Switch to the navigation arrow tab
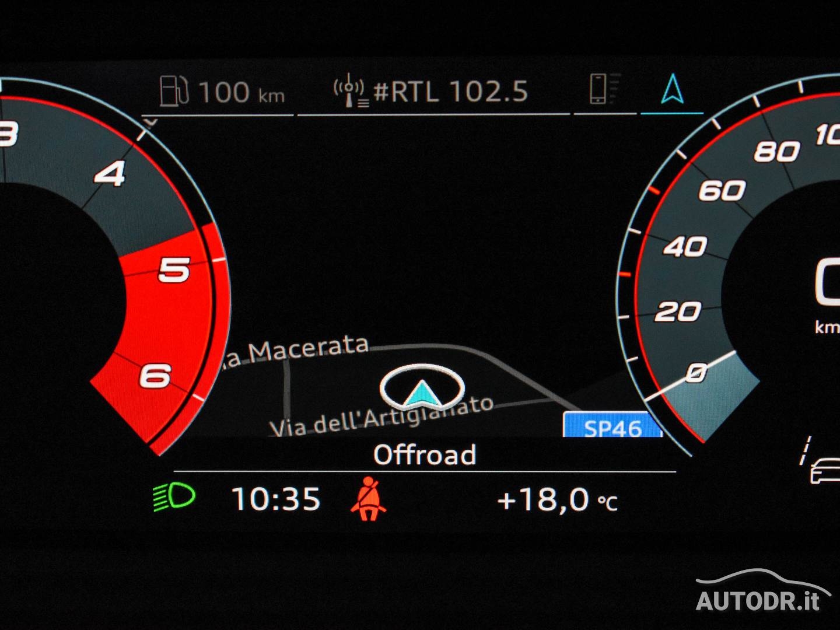Viewport: 840px width, 630px height. click(673, 89)
